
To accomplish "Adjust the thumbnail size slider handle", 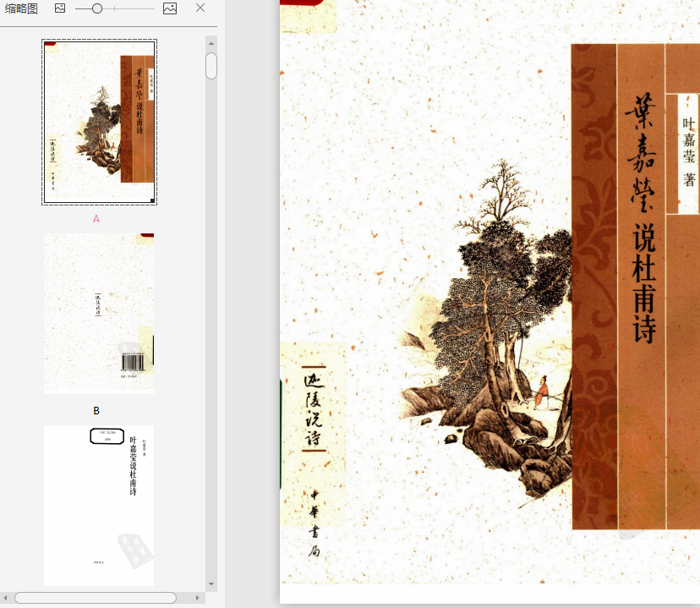I will 97,8.
